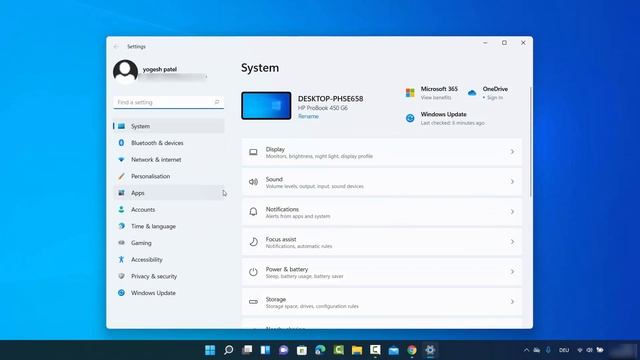The width and height of the screenshot is (640, 360).
Task: Click the Storage drive icon
Action: click(253, 302)
